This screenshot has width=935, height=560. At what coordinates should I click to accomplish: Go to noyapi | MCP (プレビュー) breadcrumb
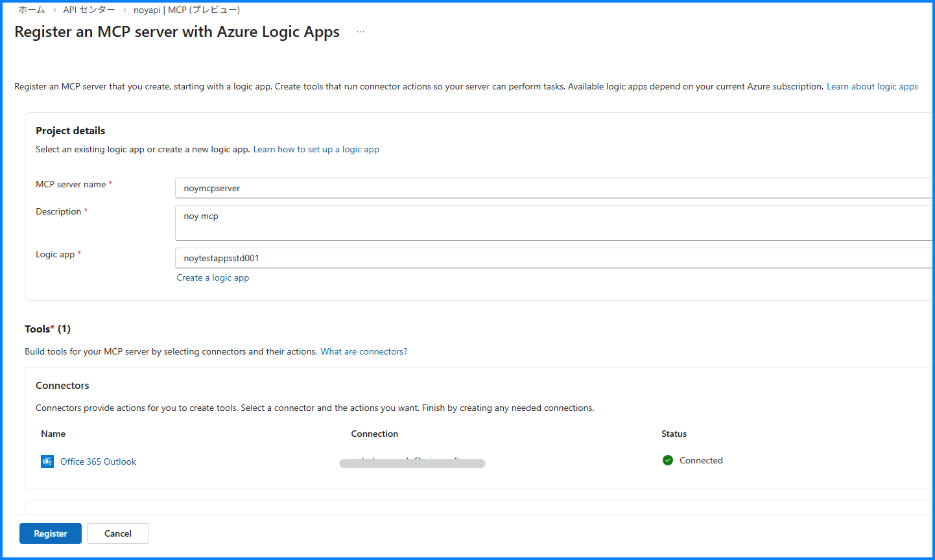tap(187, 10)
